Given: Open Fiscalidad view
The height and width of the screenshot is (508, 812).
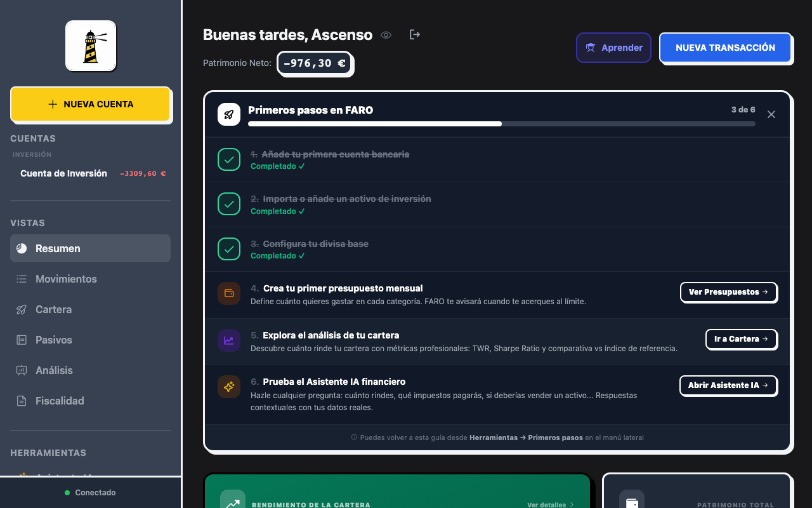Looking at the screenshot, I should pyautogui.click(x=90, y=401).
